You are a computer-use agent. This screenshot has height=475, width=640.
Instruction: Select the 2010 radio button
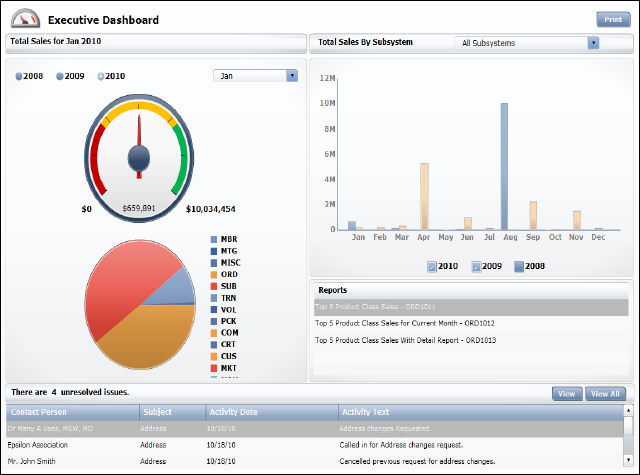(101, 76)
